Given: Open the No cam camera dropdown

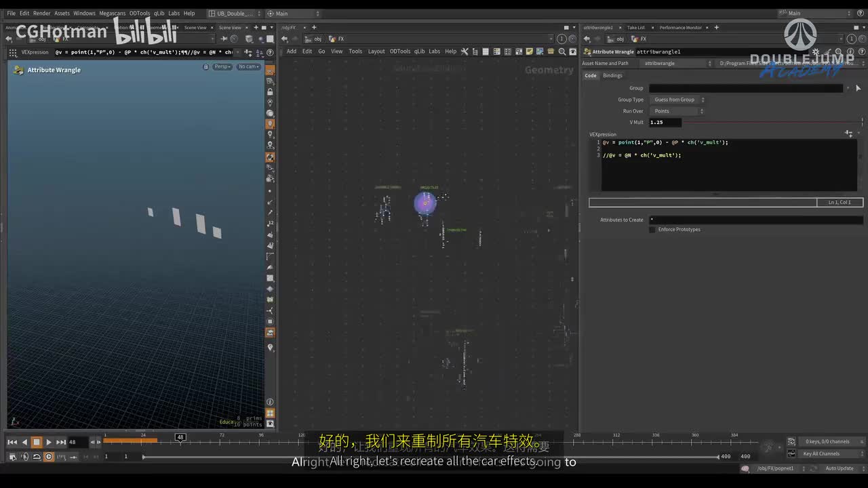Looking at the screenshot, I should (x=248, y=66).
